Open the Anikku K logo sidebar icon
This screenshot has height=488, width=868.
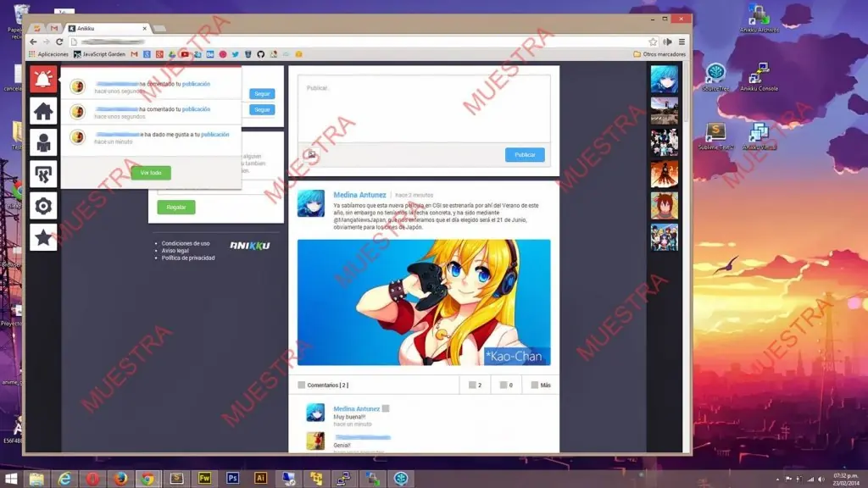pyautogui.click(x=43, y=175)
